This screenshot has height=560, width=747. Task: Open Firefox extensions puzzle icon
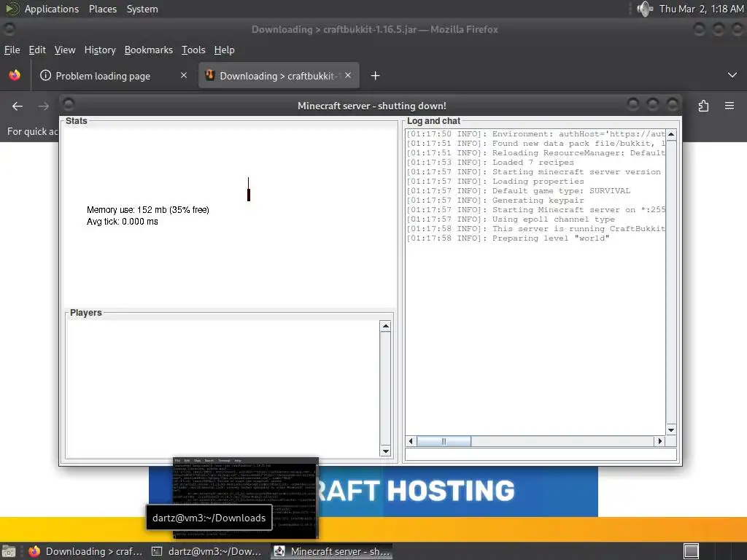click(x=704, y=106)
